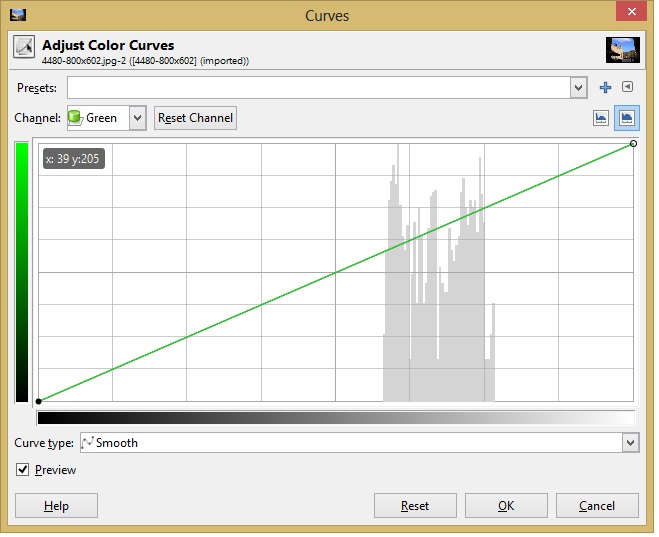Click the add preset plus icon

tap(605, 88)
